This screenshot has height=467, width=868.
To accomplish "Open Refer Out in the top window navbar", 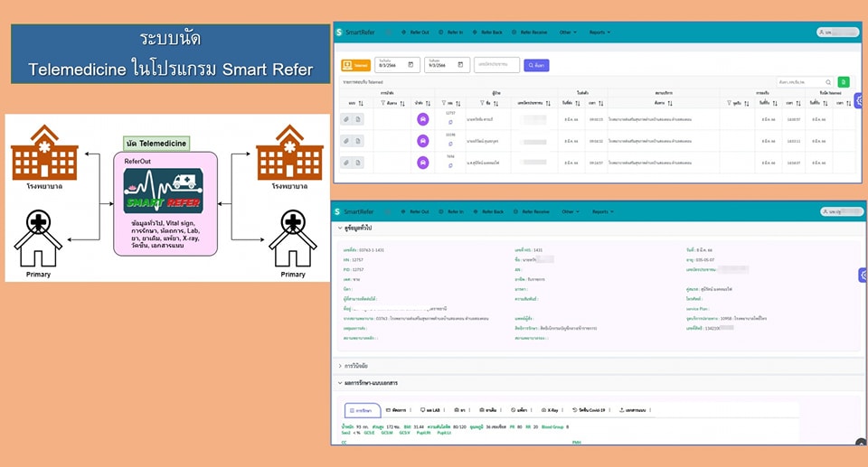I will click(x=415, y=33).
